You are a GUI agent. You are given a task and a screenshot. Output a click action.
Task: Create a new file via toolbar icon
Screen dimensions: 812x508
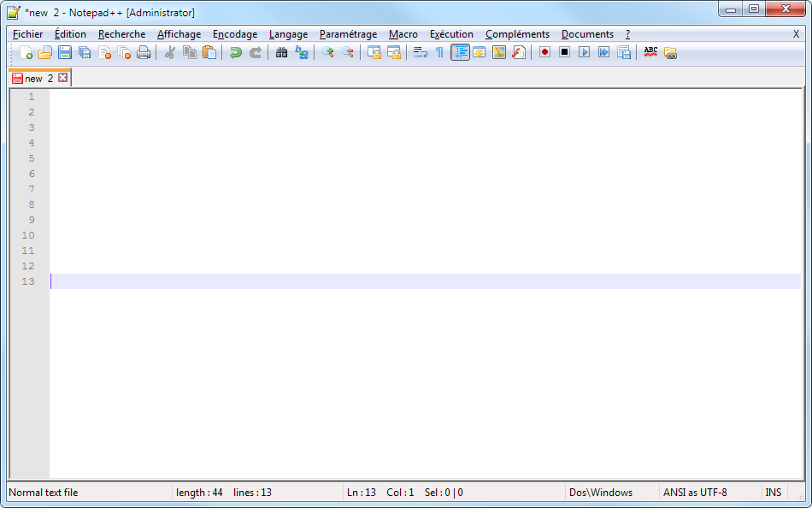[26, 52]
